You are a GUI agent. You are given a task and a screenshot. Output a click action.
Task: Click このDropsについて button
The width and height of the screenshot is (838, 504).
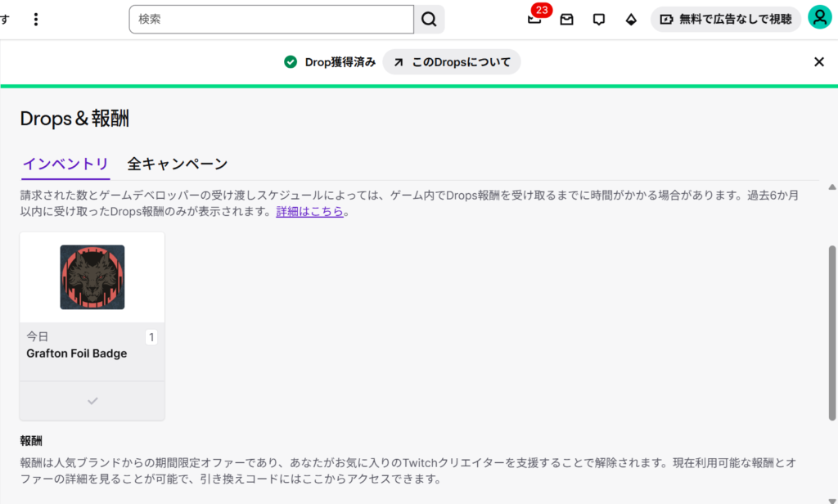click(x=452, y=62)
